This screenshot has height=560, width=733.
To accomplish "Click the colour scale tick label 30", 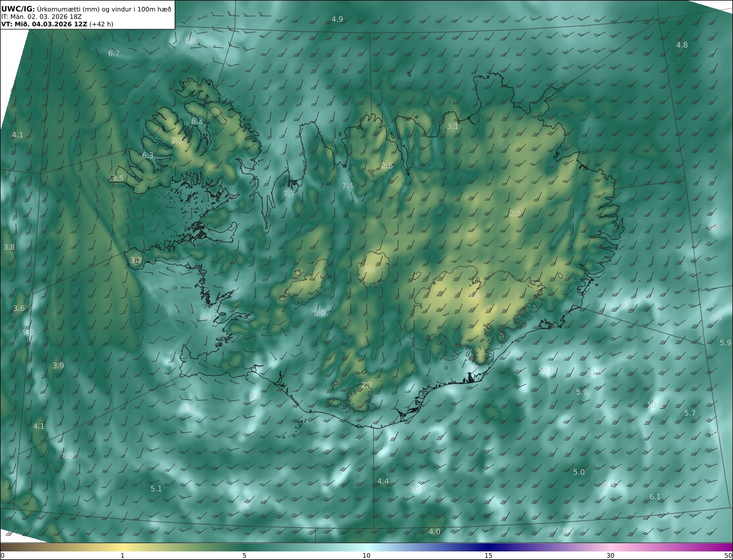I will click(610, 555).
